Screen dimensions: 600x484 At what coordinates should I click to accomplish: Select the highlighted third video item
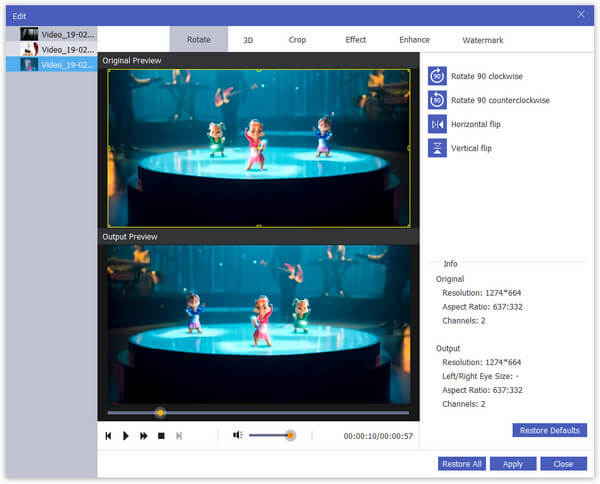pos(52,65)
